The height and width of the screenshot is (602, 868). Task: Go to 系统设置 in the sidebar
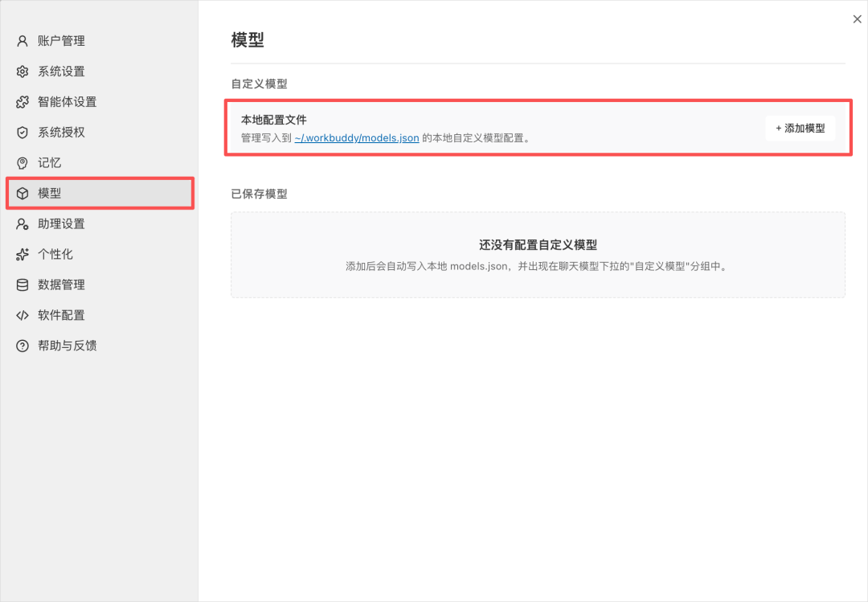(100, 72)
